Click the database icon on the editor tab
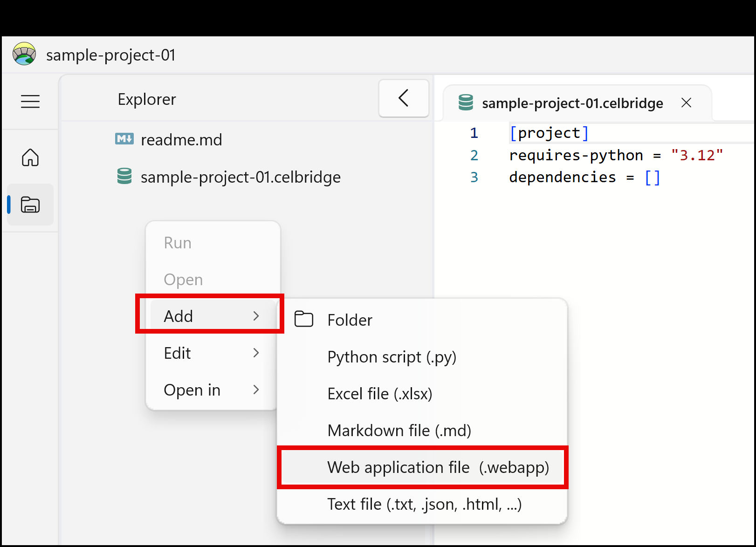Viewport: 756px width, 547px height. coord(465,103)
